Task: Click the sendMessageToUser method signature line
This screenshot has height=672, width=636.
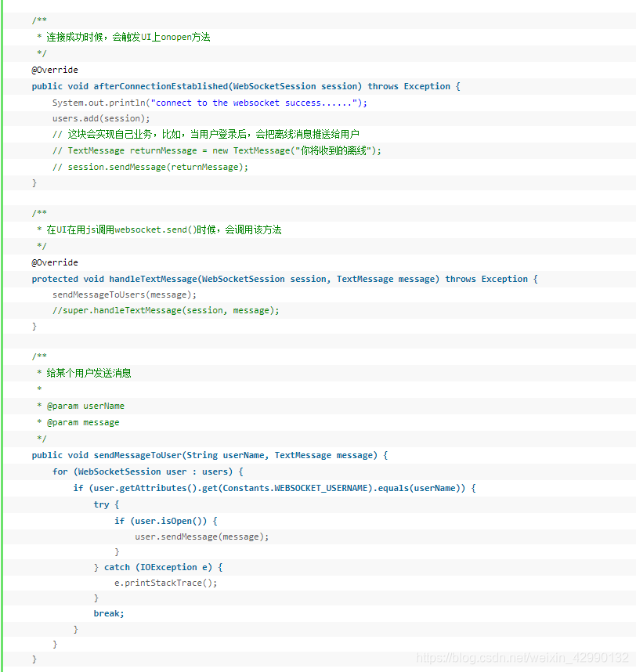Action: click(210, 456)
